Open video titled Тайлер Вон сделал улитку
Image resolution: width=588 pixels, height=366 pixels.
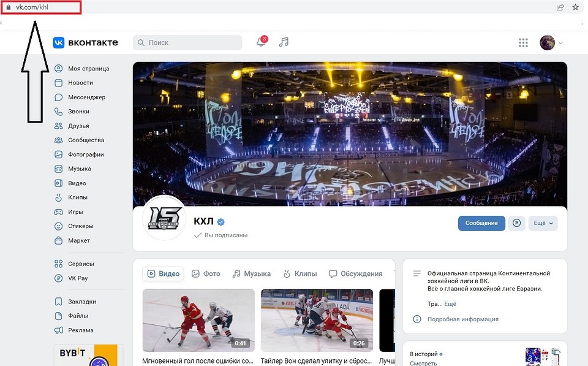pyautogui.click(x=317, y=360)
